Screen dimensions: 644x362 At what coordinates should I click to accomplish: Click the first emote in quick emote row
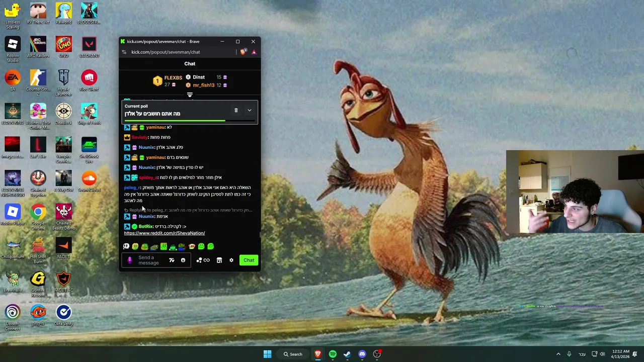[126, 246]
